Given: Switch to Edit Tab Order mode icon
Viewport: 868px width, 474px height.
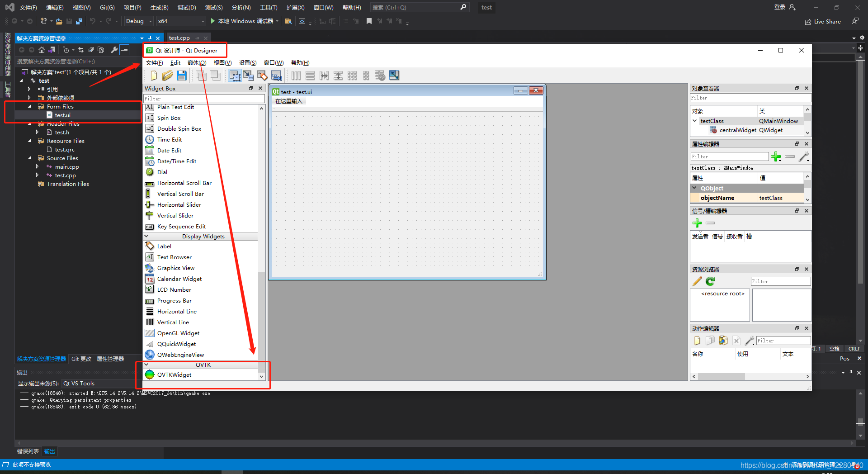Looking at the screenshot, I should point(277,76).
